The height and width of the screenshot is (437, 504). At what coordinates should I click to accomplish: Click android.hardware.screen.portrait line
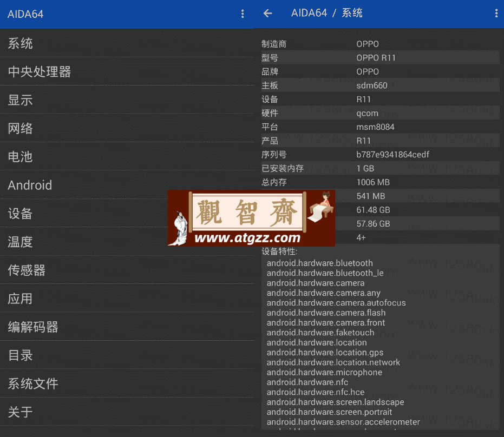point(329,412)
